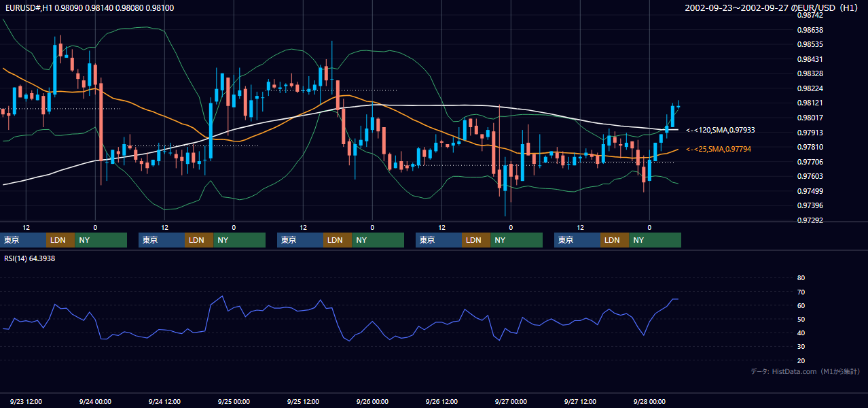Click price axis value 0.98121
Viewport: 868px width, 408px height.
(x=810, y=103)
